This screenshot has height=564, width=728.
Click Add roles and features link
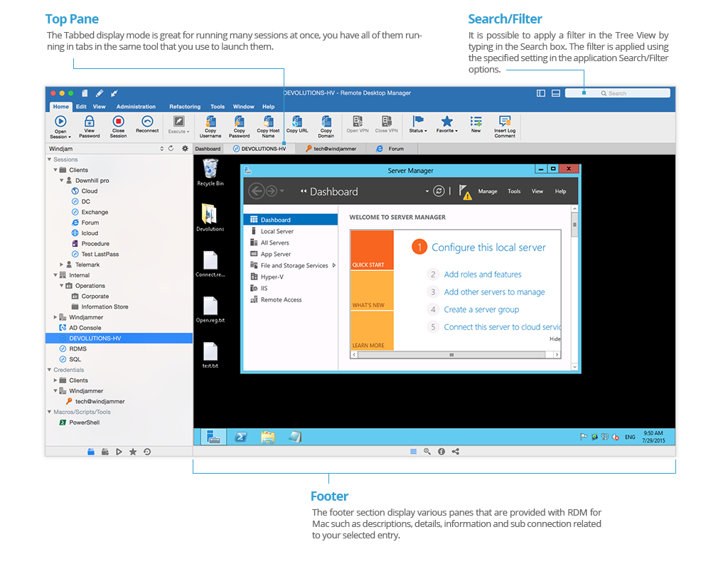[483, 274]
